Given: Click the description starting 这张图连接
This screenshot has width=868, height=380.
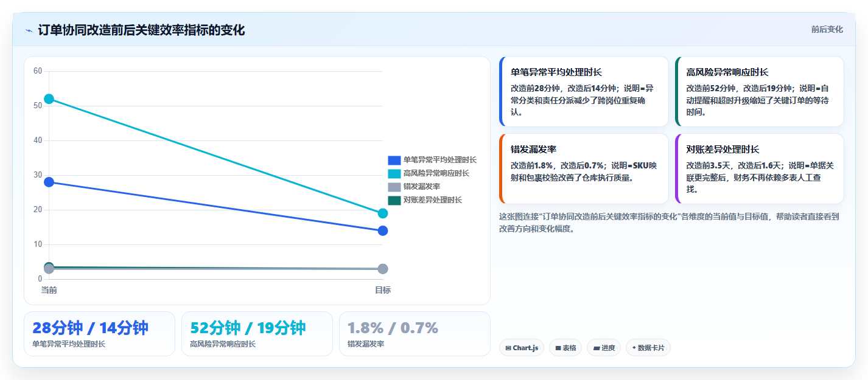Looking at the screenshot, I should [x=669, y=223].
